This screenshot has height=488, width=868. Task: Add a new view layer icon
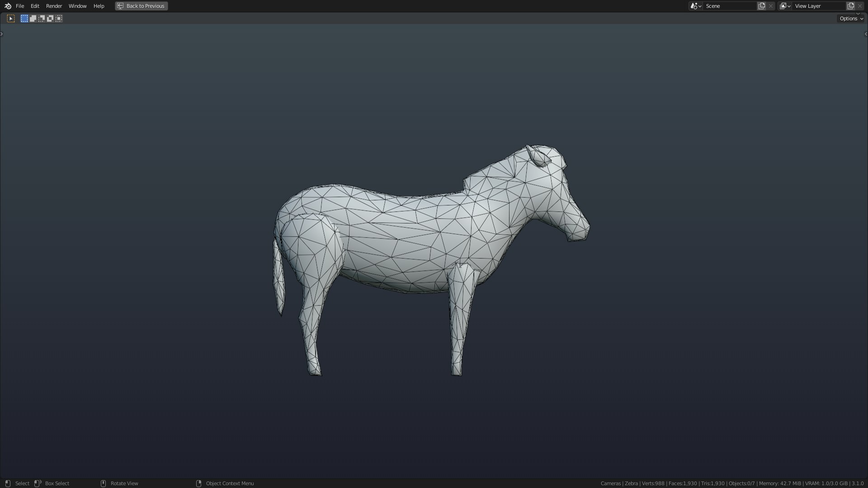point(851,6)
